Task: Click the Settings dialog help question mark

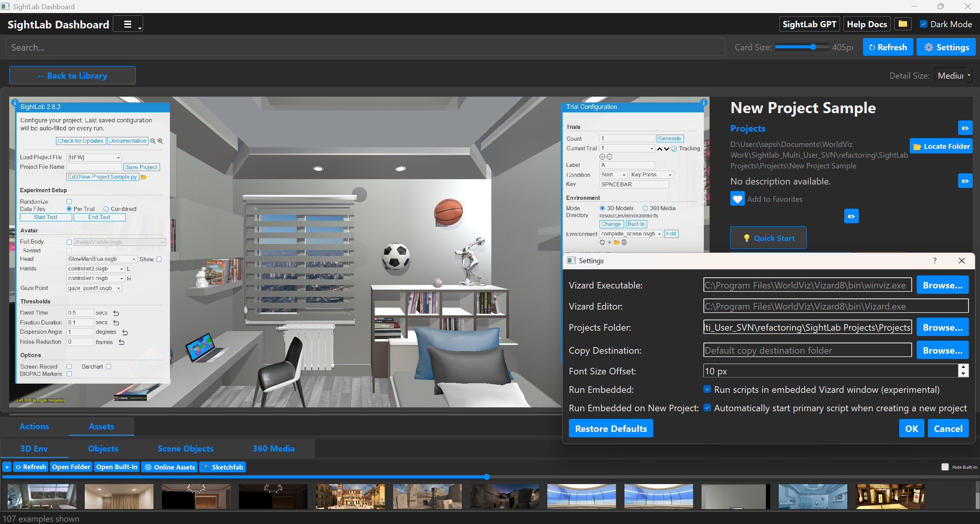Action: [x=935, y=260]
